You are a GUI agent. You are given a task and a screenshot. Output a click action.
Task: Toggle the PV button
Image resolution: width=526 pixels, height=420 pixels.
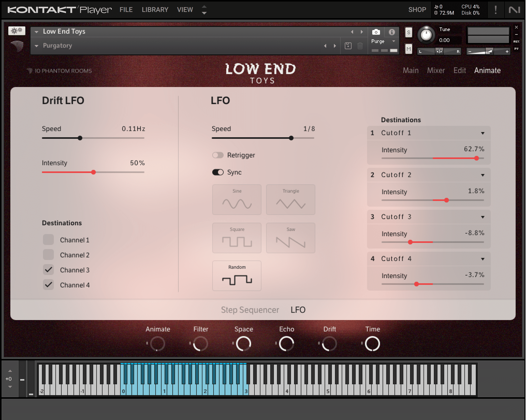point(516,49)
